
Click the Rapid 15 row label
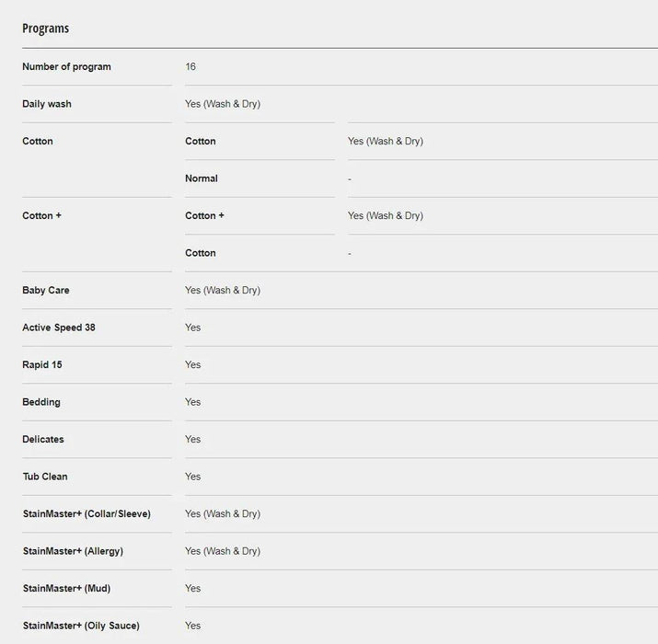[42, 365]
